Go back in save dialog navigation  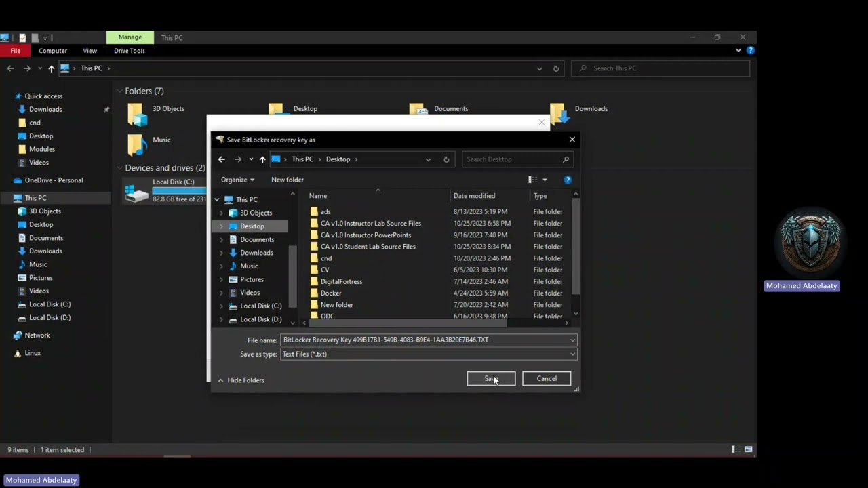click(222, 159)
